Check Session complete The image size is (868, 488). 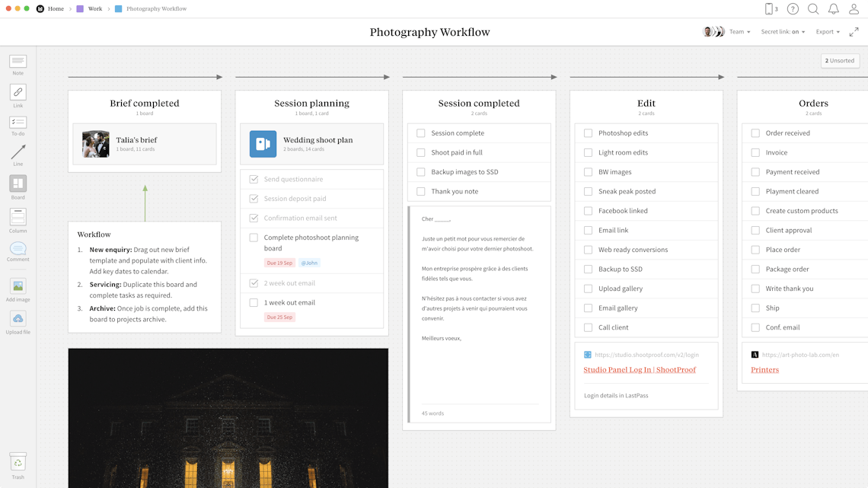pyautogui.click(x=421, y=133)
